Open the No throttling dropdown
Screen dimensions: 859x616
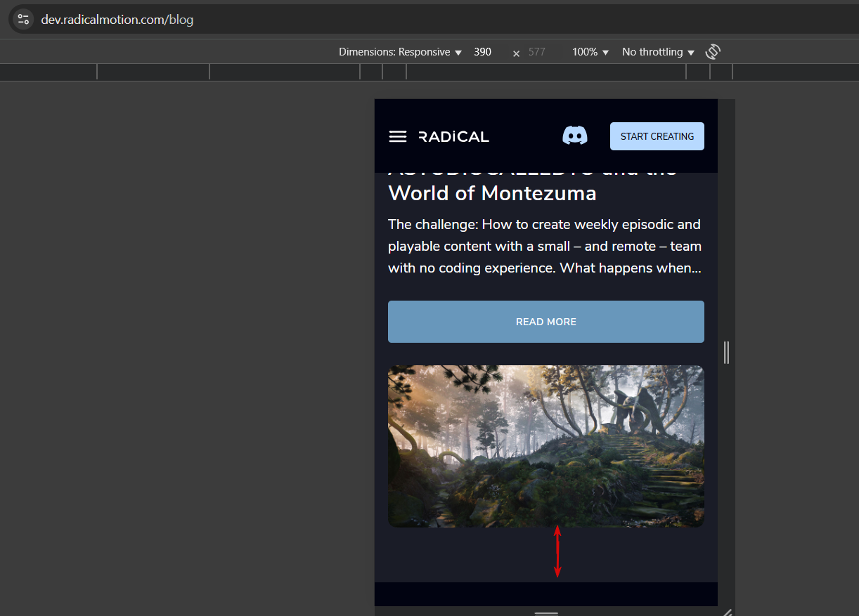[x=658, y=52]
